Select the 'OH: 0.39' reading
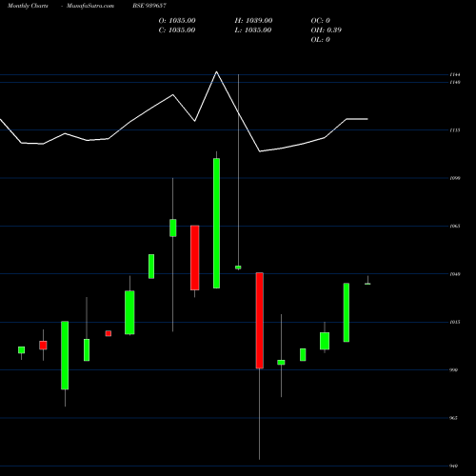476x476 pixels. 327,30
